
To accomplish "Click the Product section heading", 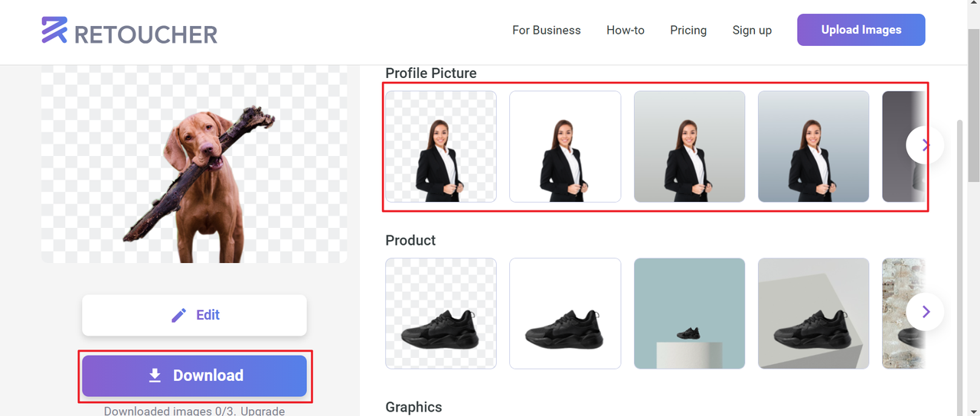I will point(410,240).
